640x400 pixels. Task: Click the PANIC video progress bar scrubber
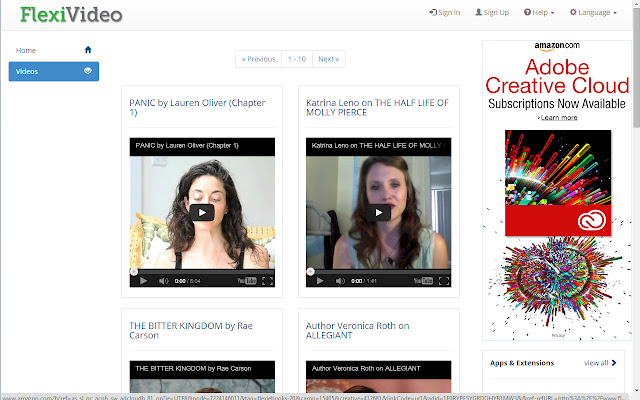click(x=133, y=271)
